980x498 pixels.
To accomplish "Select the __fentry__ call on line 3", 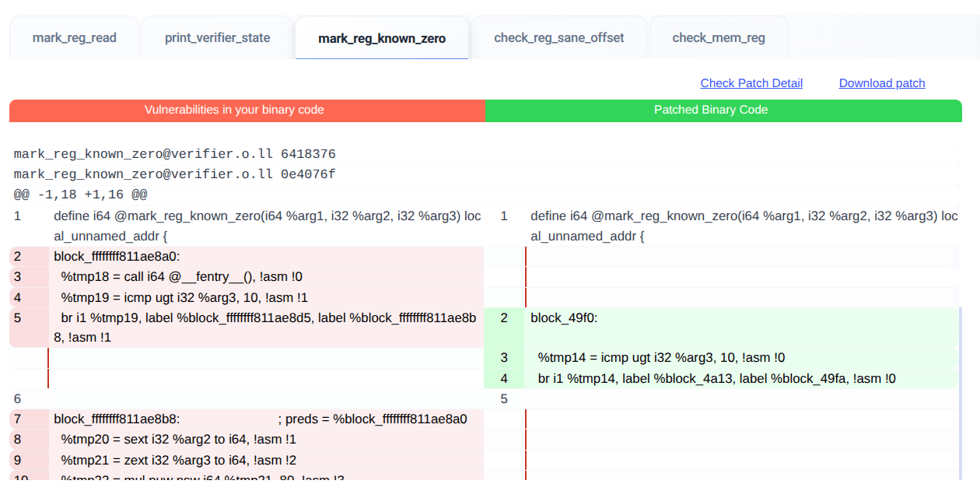I will [x=156, y=276].
